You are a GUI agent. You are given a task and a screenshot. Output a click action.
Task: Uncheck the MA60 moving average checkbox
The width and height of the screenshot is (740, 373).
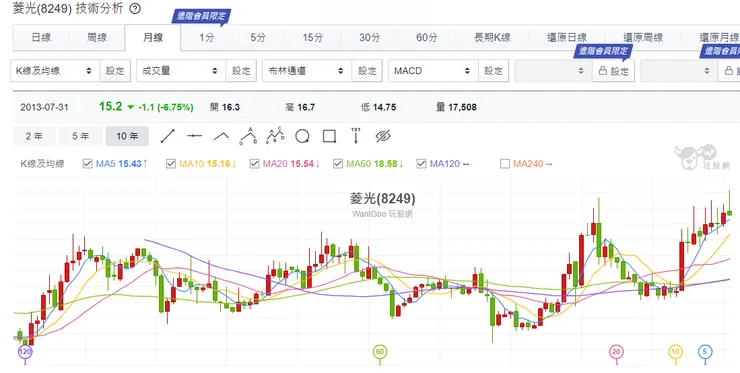tap(338, 164)
